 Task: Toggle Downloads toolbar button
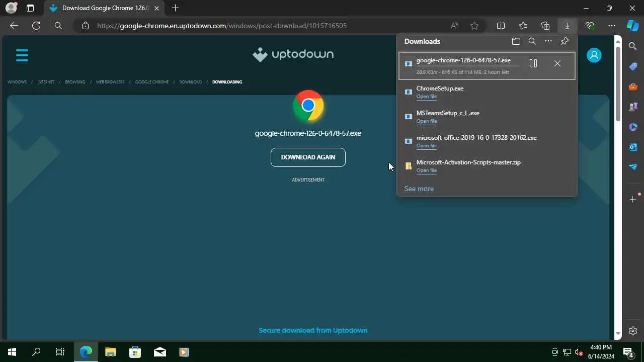coord(567,26)
